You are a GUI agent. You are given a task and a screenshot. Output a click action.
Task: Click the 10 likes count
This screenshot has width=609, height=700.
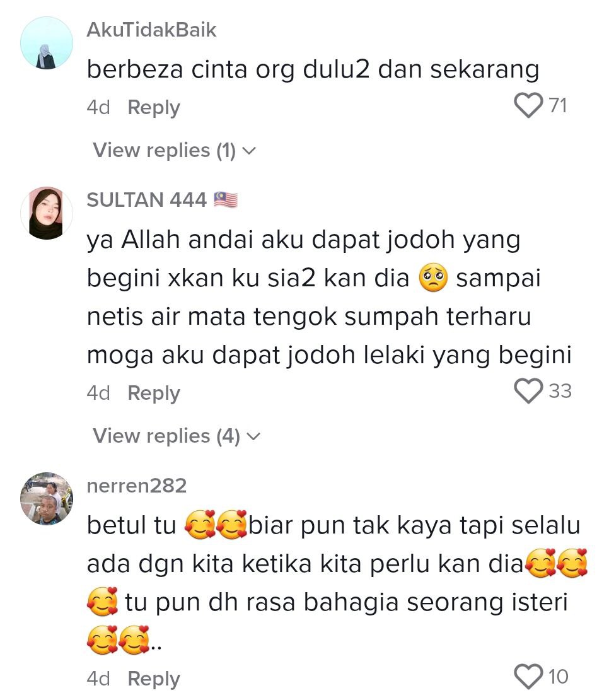558,677
